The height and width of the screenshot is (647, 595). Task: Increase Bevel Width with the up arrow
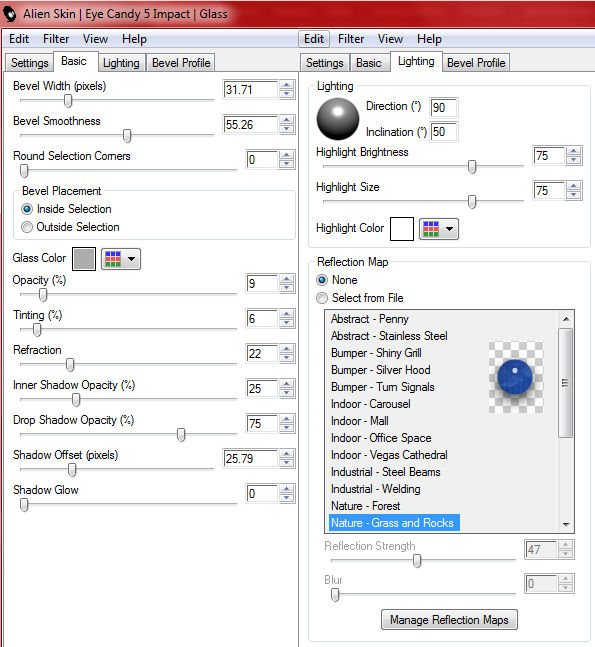(287, 85)
